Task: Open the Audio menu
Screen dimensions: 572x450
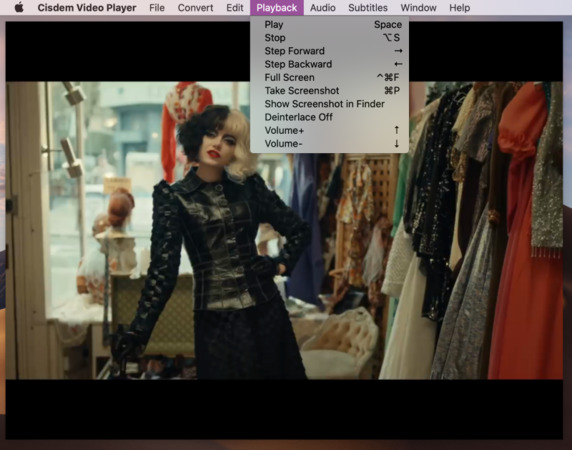Action: coord(322,8)
